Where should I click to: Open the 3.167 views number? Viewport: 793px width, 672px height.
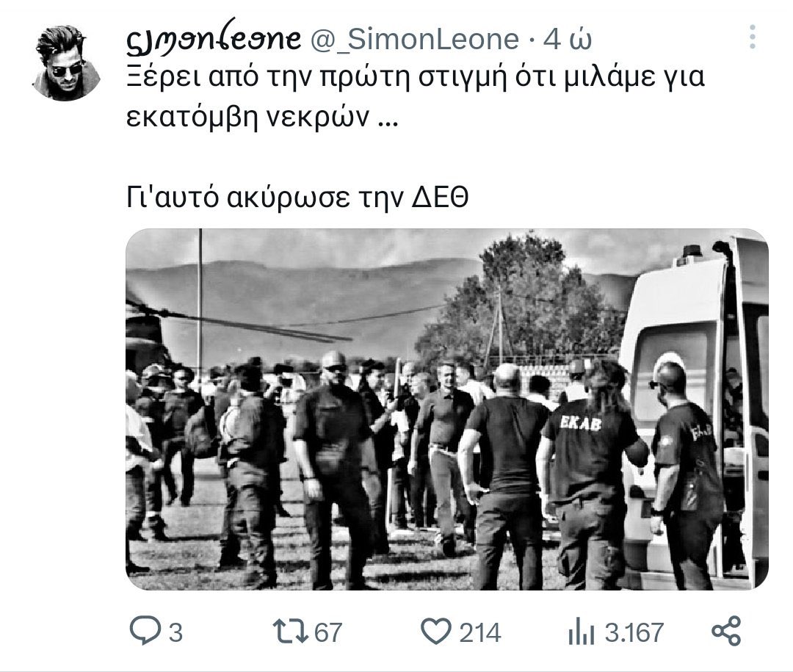(634, 632)
